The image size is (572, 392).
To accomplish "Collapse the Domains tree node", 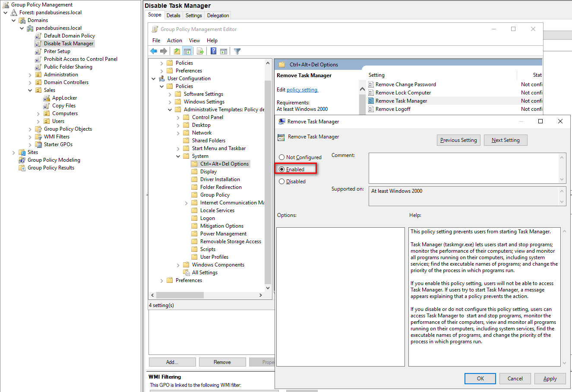I will (14, 20).
